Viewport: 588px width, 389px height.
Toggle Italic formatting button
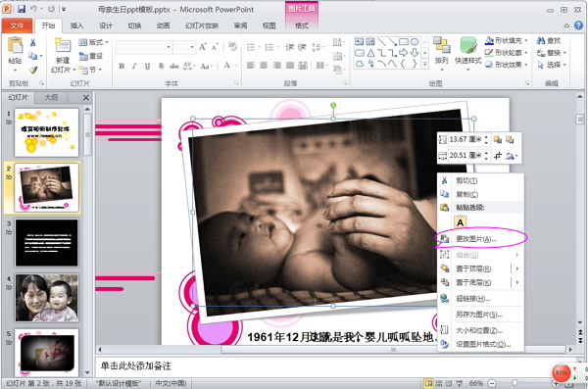(x=134, y=66)
